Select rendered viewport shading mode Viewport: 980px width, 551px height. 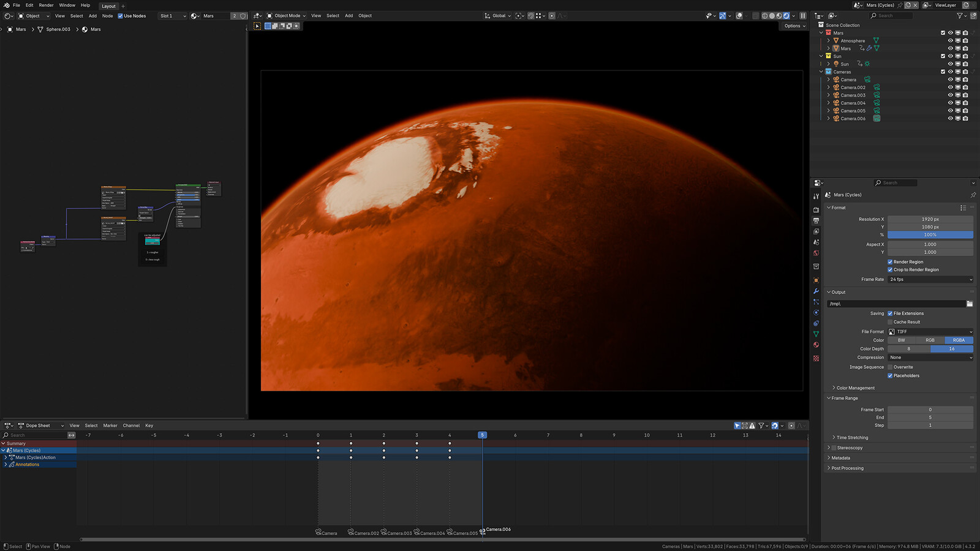786,16
